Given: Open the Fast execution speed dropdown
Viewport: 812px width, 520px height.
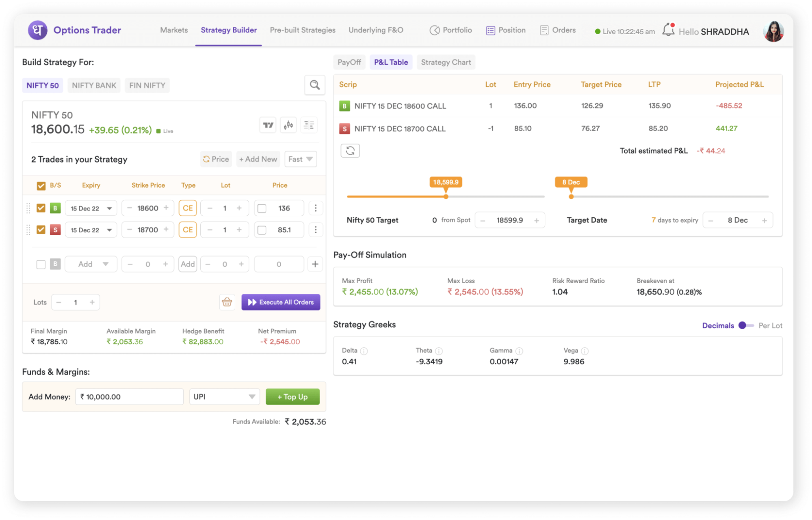Looking at the screenshot, I should (300, 159).
